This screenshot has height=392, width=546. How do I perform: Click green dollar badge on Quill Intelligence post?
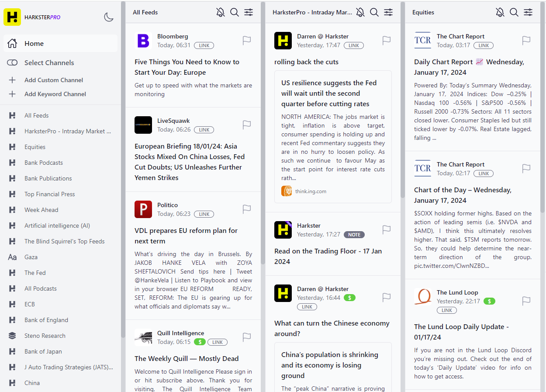click(x=200, y=342)
